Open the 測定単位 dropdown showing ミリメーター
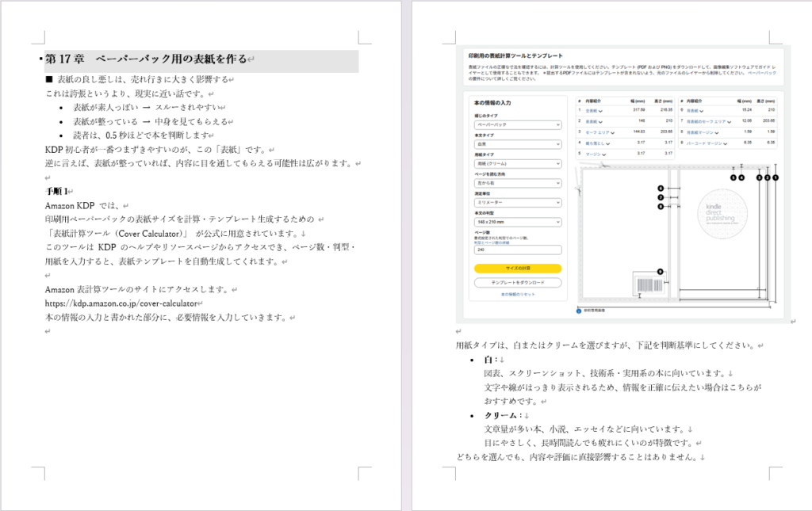Viewport: 812px width, 511px height. (517, 203)
